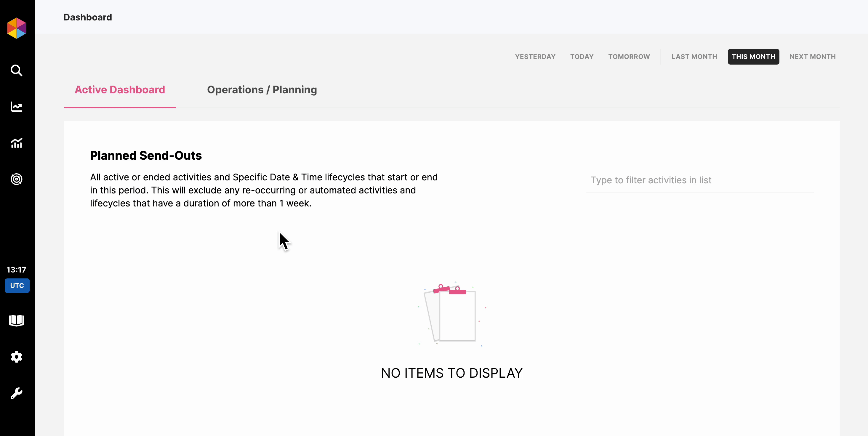868x436 pixels.
Task: Click the Dashboard page title
Action: click(88, 17)
